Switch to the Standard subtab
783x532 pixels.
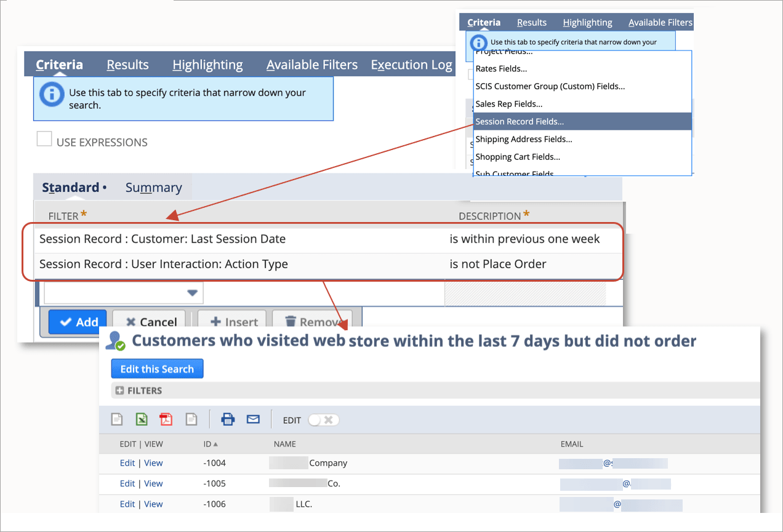(x=70, y=188)
